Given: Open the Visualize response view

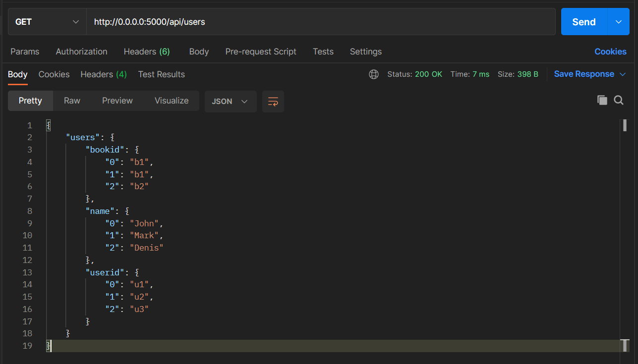Looking at the screenshot, I should (x=171, y=101).
